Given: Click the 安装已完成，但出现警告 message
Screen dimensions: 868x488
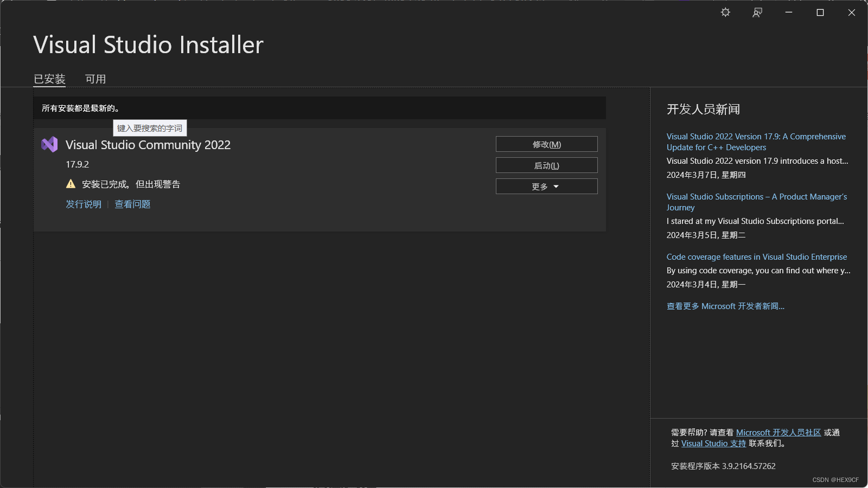Looking at the screenshot, I should coord(131,184).
